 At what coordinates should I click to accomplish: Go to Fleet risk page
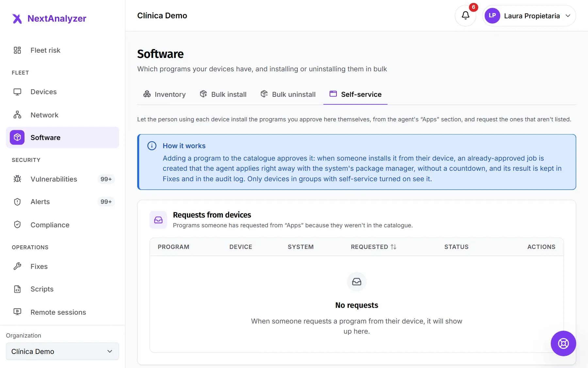(x=45, y=50)
